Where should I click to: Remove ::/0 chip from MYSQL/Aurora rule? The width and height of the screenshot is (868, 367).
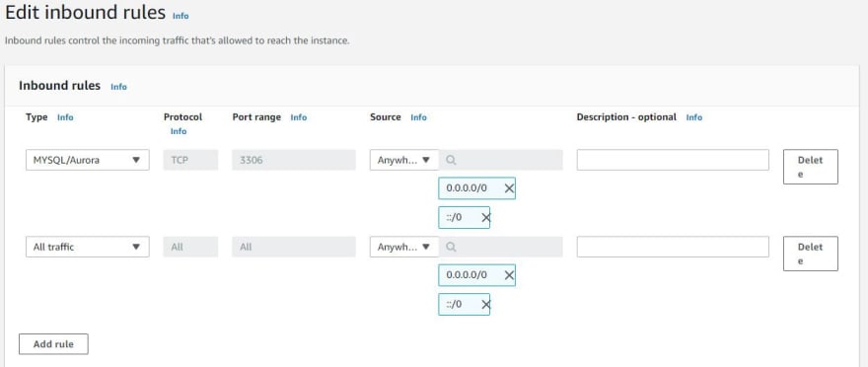pos(485,218)
